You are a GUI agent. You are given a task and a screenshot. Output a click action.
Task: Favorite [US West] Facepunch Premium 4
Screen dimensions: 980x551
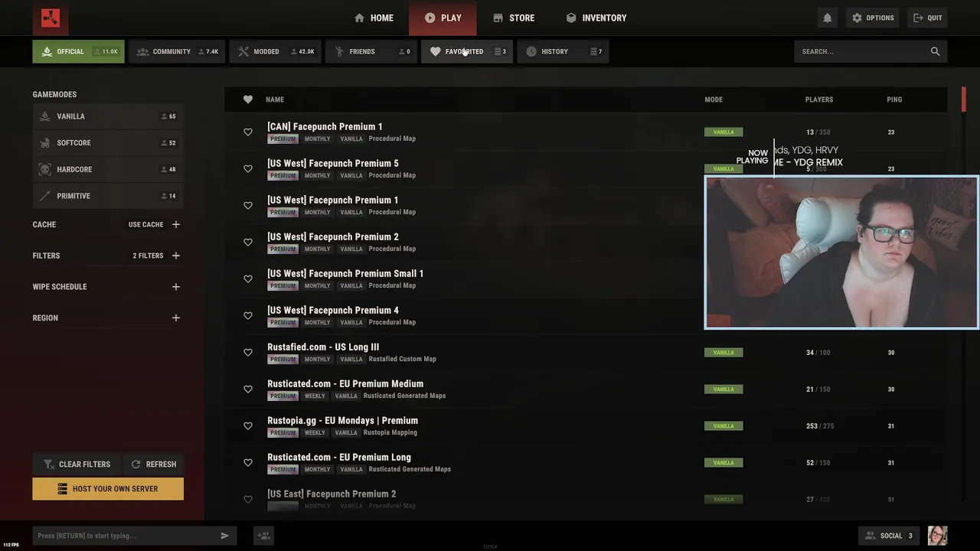[x=247, y=316]
